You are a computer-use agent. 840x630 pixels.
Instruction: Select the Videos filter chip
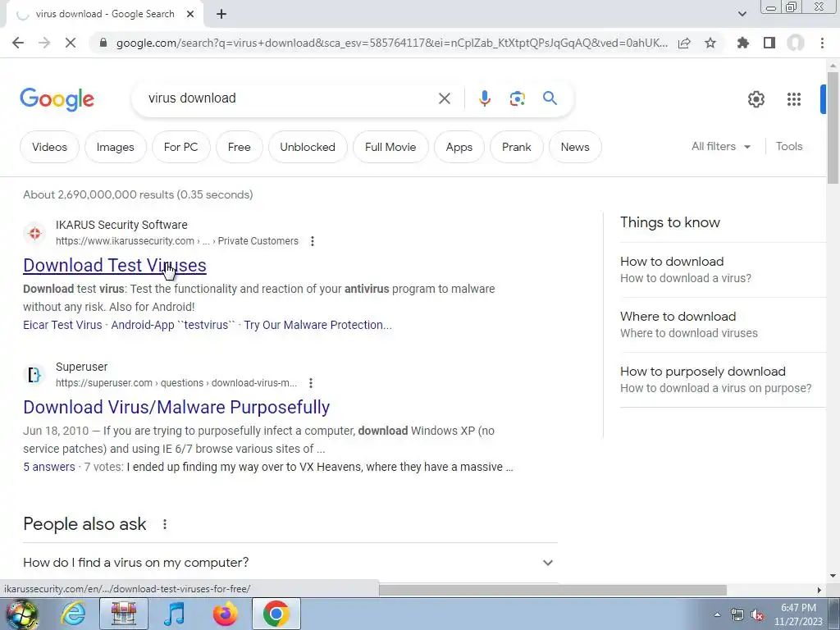pyautogui.click(x=49, y=147)
